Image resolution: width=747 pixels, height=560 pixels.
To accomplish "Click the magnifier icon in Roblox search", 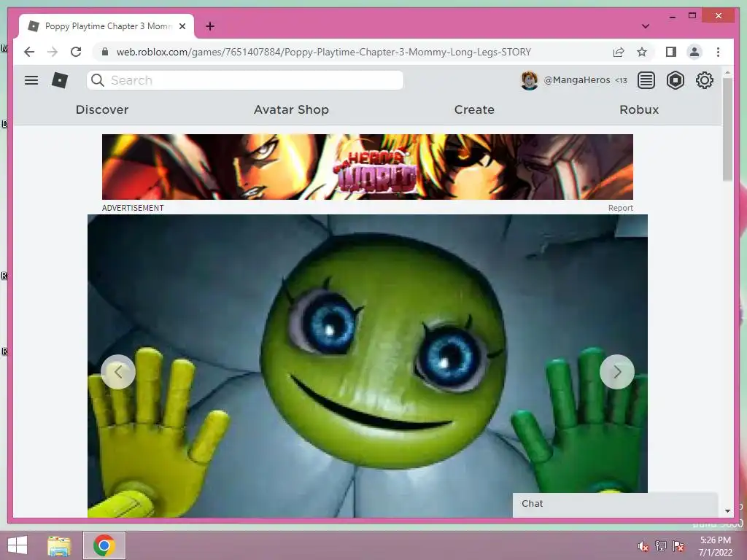I will 98,80.
